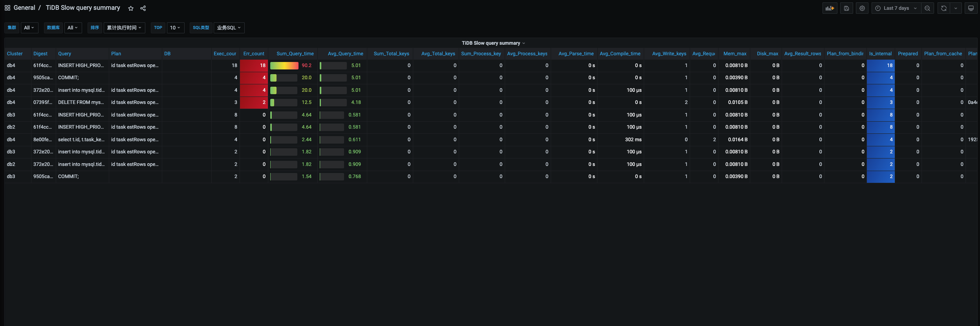980x326 pixels.
Task: Sort by Exec_count column header
Action: click(x=225, y=54)
